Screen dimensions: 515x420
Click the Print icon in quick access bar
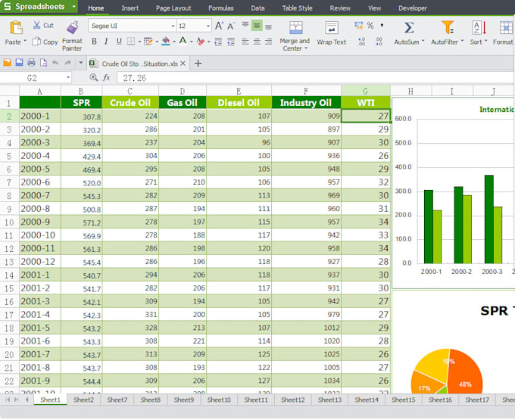pos(31,62)
